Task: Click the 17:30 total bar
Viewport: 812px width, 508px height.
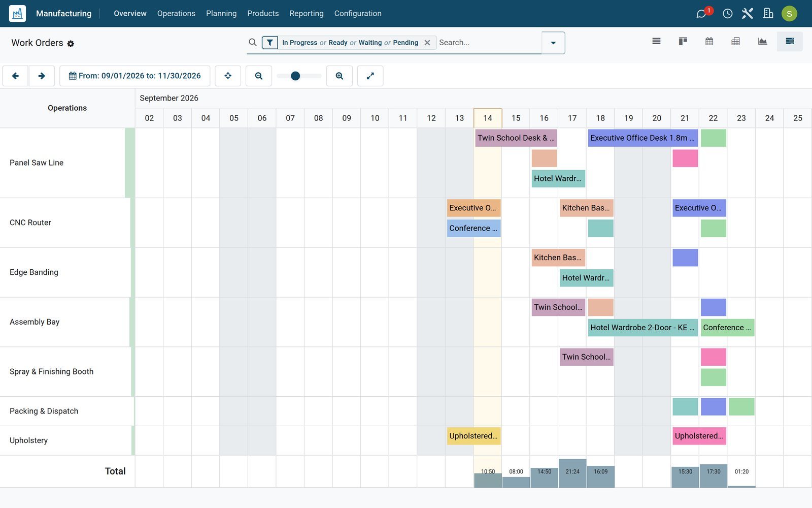Action: click(x=714, y=475)
